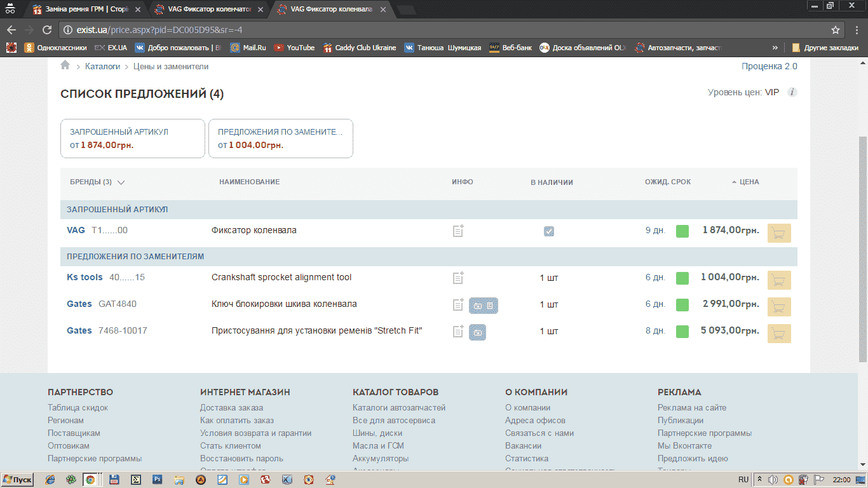Add VAG Фиксатор коленвала to cart

pyautogui.click(x=779, y=233)
